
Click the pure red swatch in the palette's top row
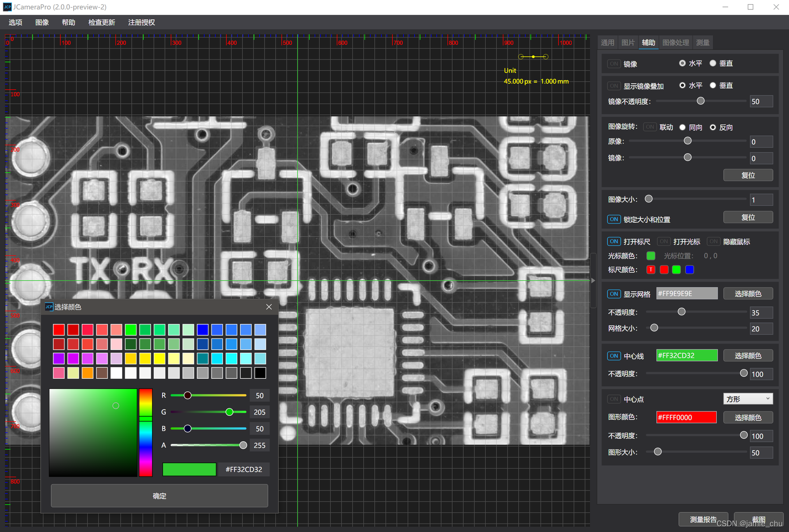point(58,329)
